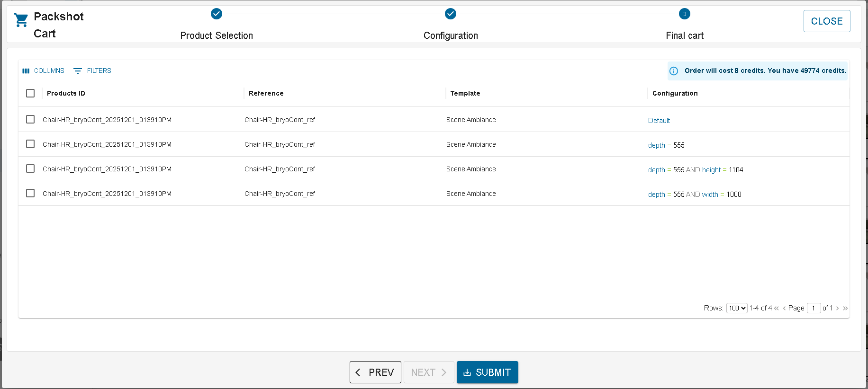Screen dimensions: 868x389
Task: Open the Rows per page dropdown
Action: (x=736, y=308)
